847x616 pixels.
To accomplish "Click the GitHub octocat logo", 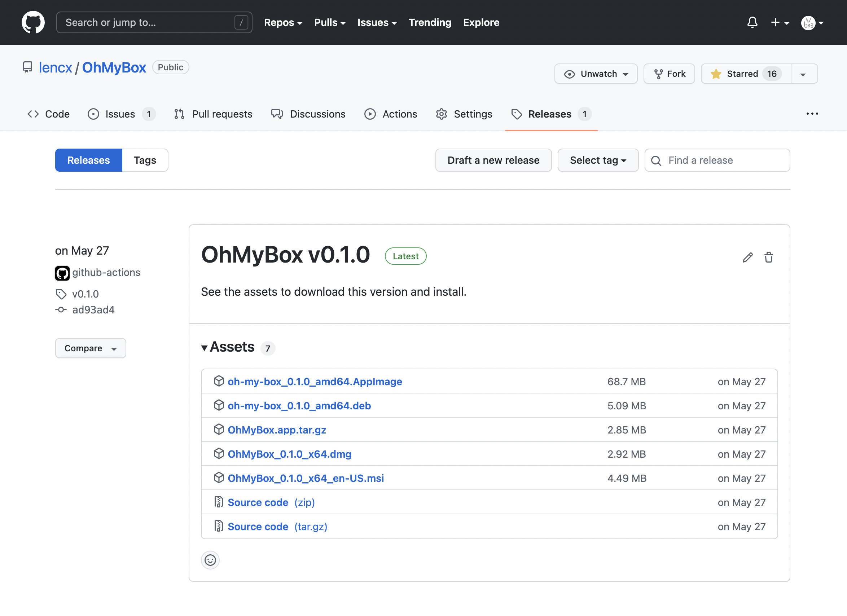I will coord(33,22).
